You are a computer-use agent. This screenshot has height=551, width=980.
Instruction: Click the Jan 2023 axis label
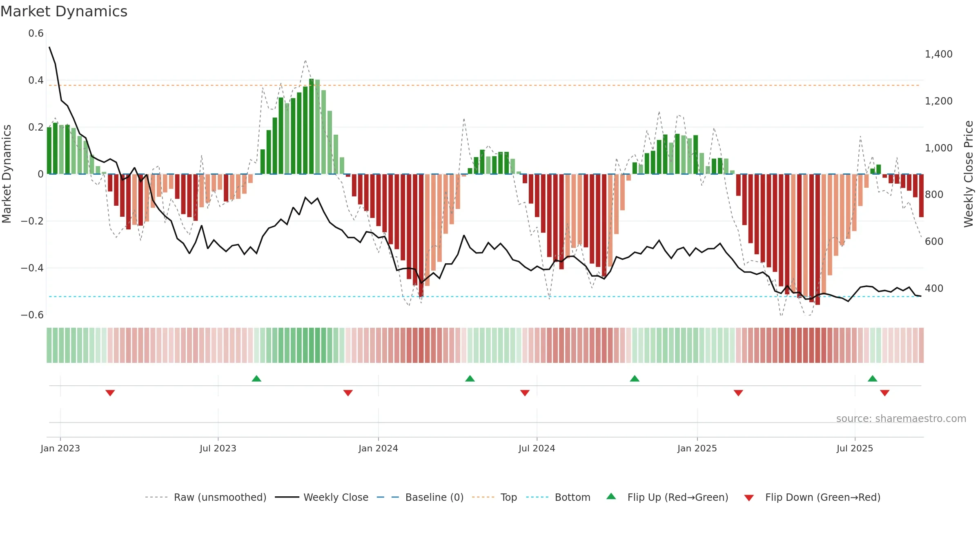click(x=60, y=448)
